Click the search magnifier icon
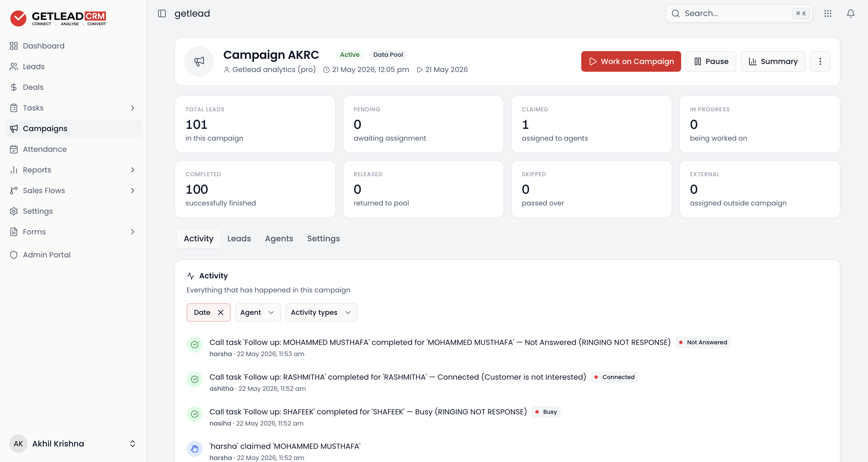 (x=675, y=13)
